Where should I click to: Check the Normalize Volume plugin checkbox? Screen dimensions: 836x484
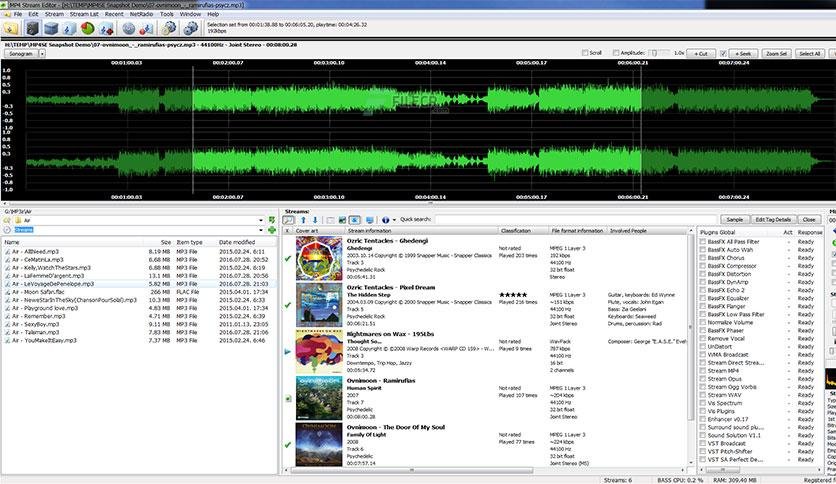click(x=703, y=322)
